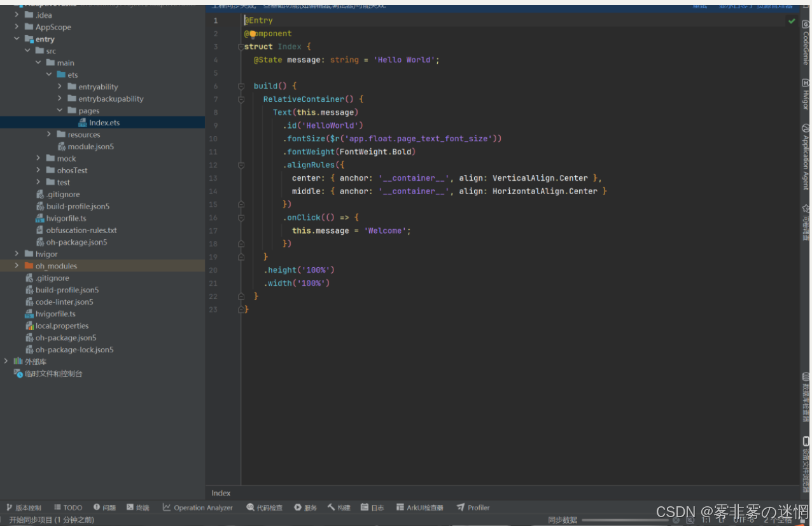Expand the mock folder
This screenshot has height=526, width=812.
click(x=39, y=158)
